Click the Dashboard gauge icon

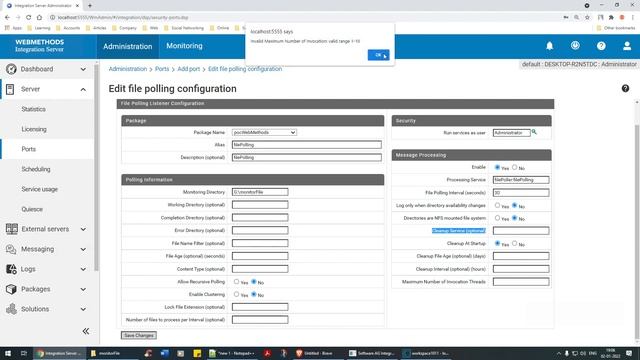coord(11,69)
